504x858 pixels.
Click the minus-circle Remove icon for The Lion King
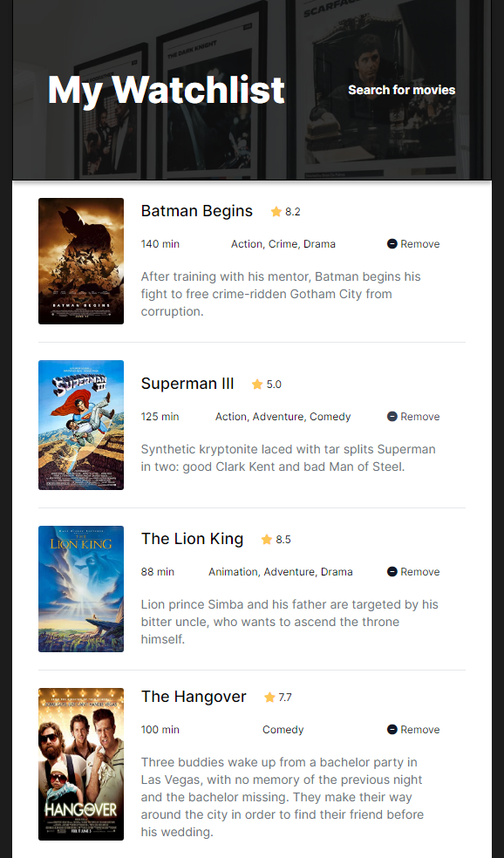coord(391,571)
